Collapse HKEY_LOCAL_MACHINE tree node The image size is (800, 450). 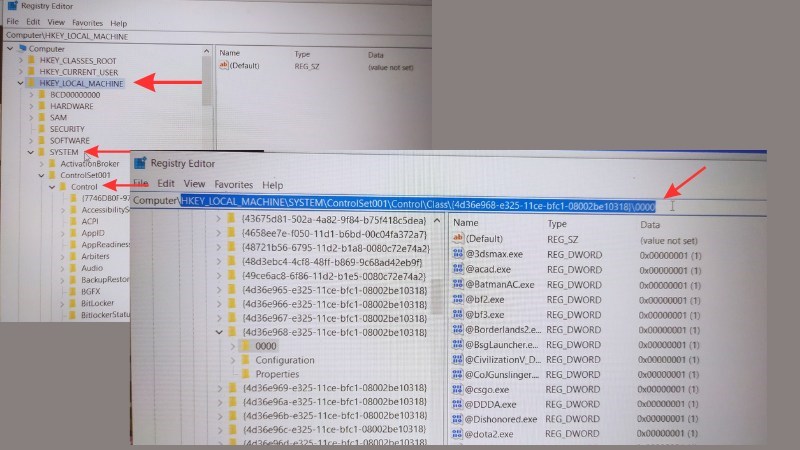(x=20, y=83)
